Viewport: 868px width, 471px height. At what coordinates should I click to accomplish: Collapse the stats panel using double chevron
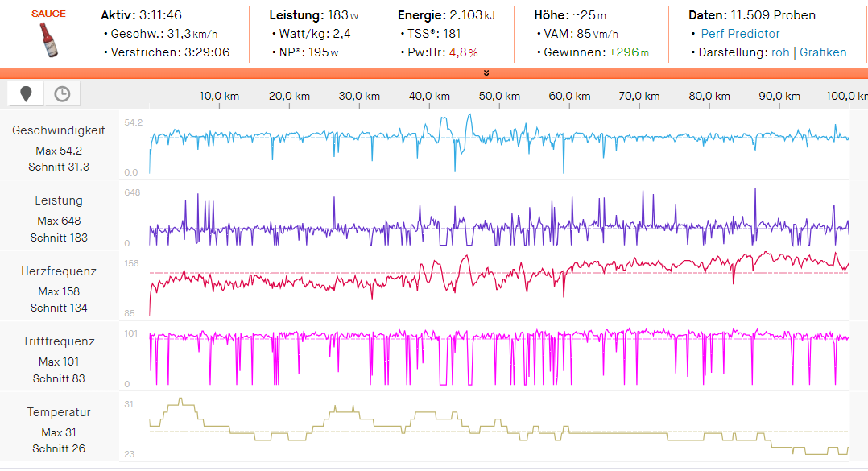tap(486, 73)
